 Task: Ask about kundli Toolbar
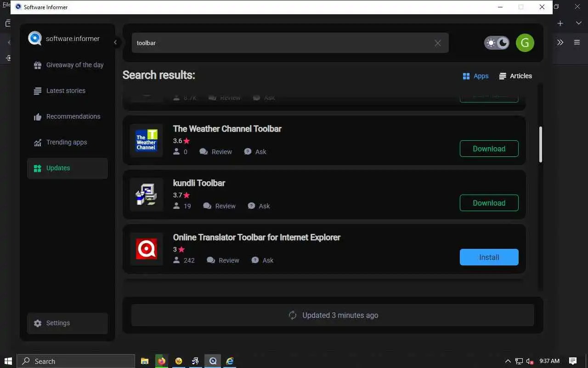click(x=259, y=206)
